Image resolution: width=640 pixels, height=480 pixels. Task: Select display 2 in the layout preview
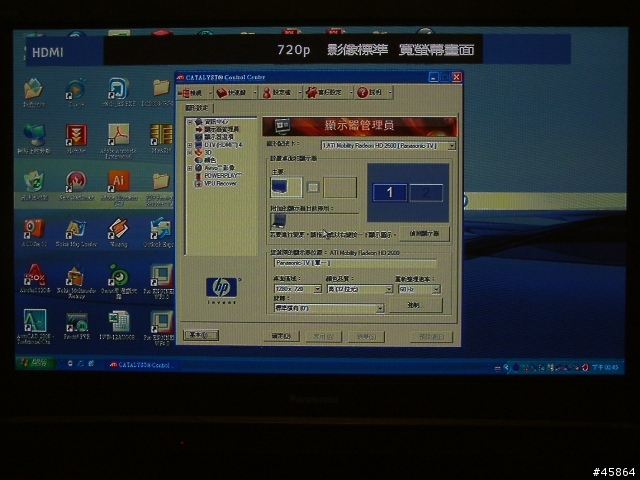coord(426,193)
